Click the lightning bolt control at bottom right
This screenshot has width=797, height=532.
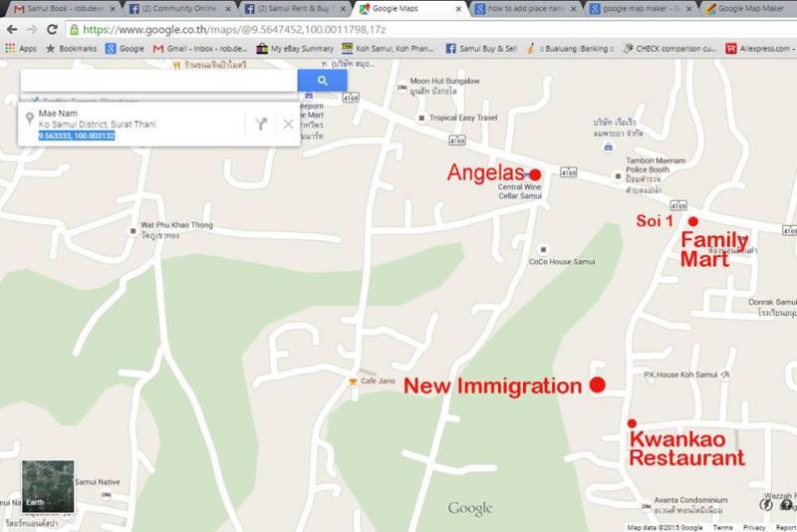[x=765, y=504]
